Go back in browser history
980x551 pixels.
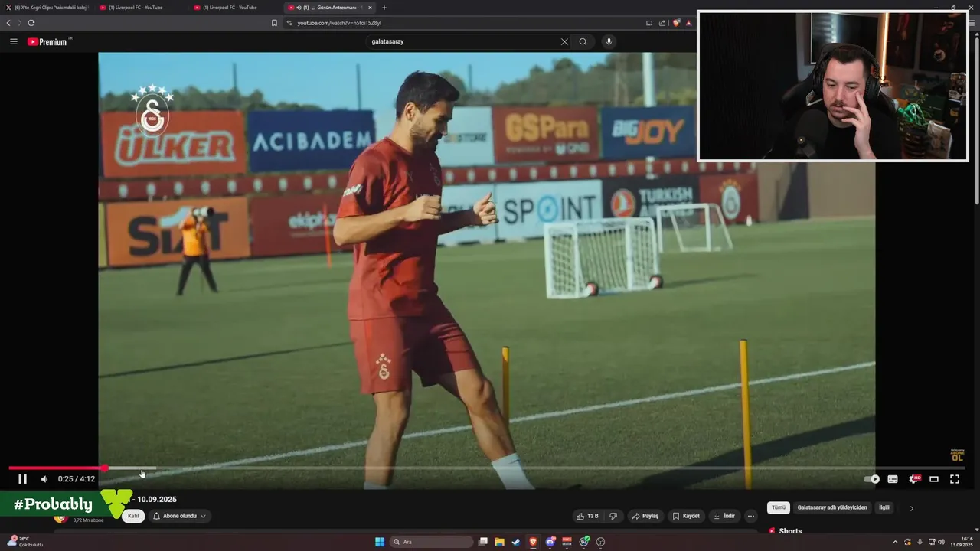coord(8,23)
